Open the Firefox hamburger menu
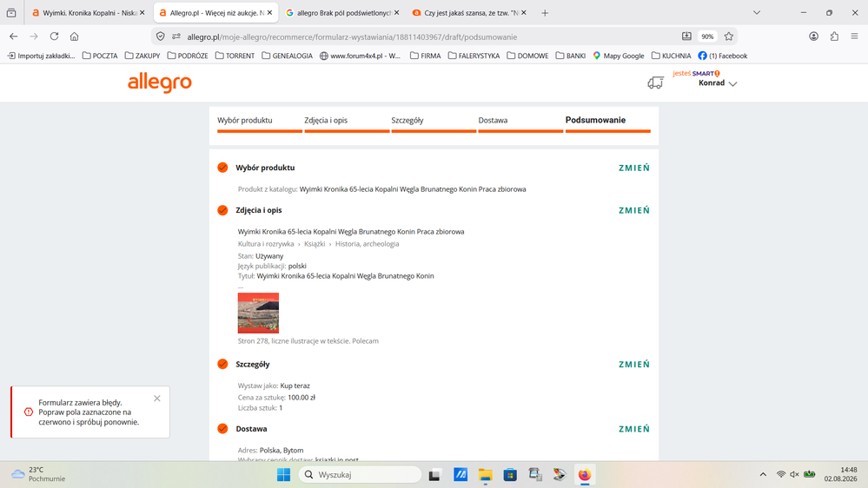 click(x=854, y=36)
